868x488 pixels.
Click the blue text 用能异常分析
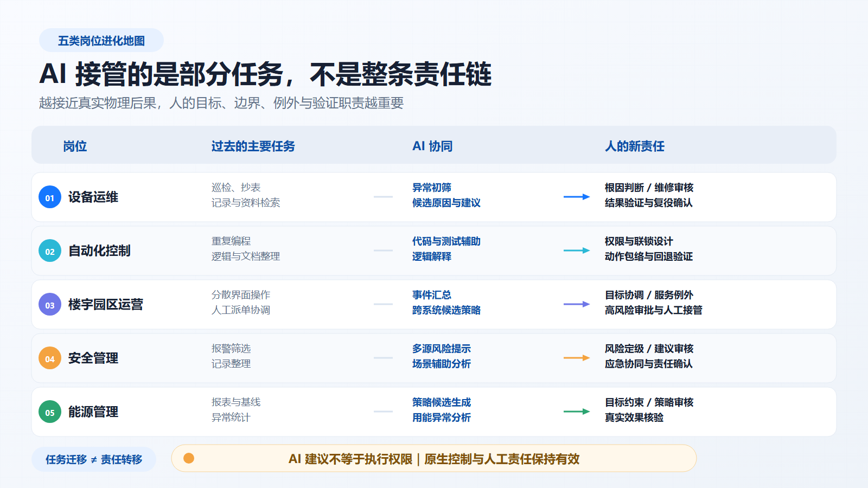442,417
